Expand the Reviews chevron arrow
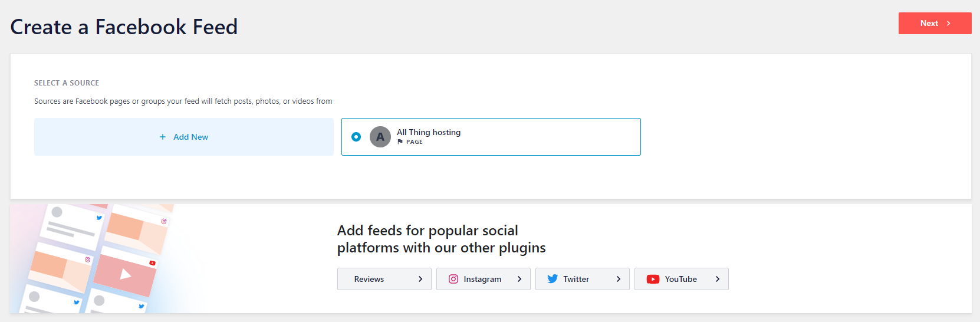The height and width of the screenshot is (322, 980). pos(420,279)
